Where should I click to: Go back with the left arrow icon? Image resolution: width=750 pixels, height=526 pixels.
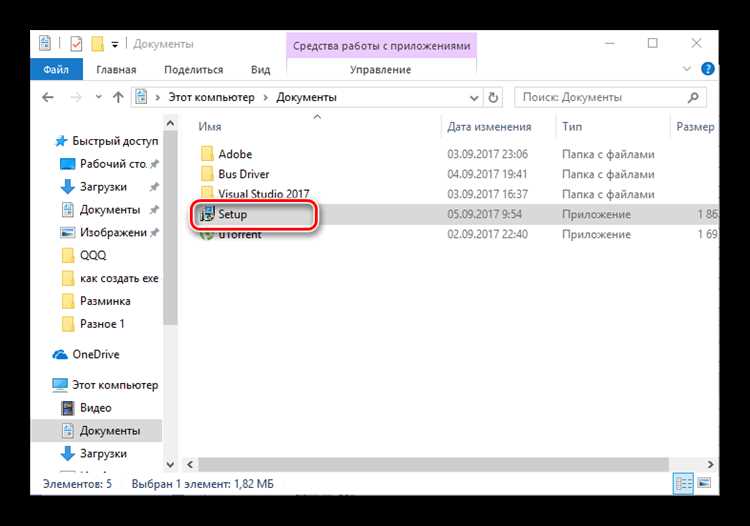tap(48, 98)
